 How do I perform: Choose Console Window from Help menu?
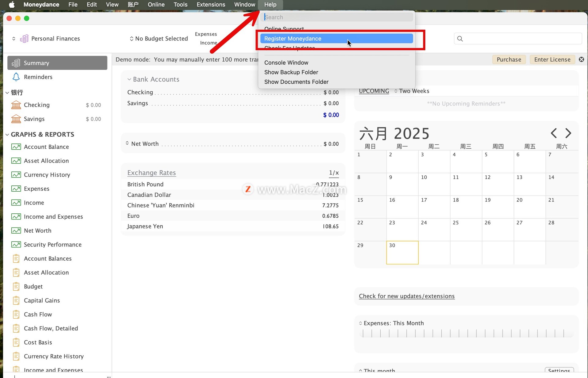[286, 63]
